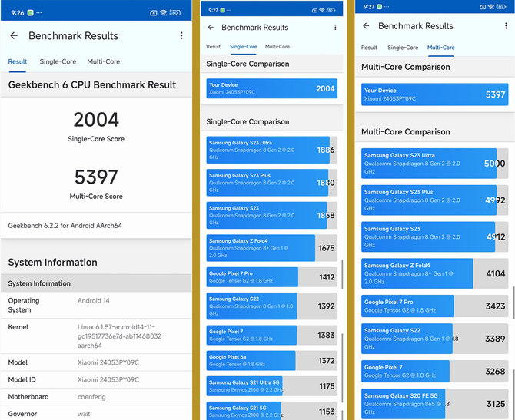
Task: Tap Google Pixel 7 Pro bar scoring 1412
Action: (271, 277)
